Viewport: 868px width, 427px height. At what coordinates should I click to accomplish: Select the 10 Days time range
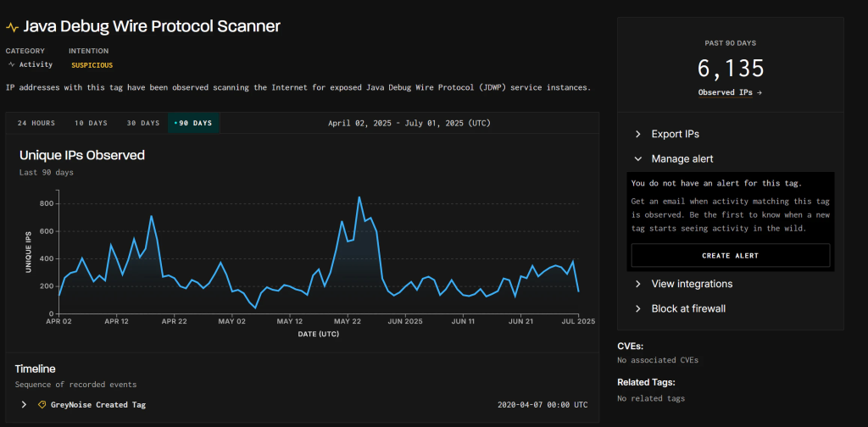coord(91,123)
